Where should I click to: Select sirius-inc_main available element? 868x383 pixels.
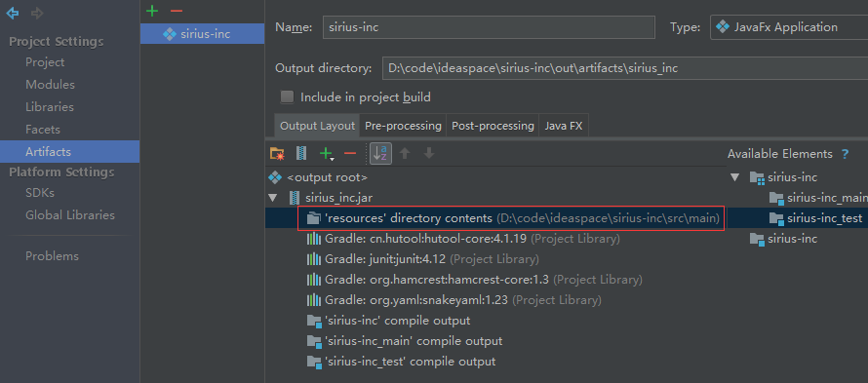827,198
